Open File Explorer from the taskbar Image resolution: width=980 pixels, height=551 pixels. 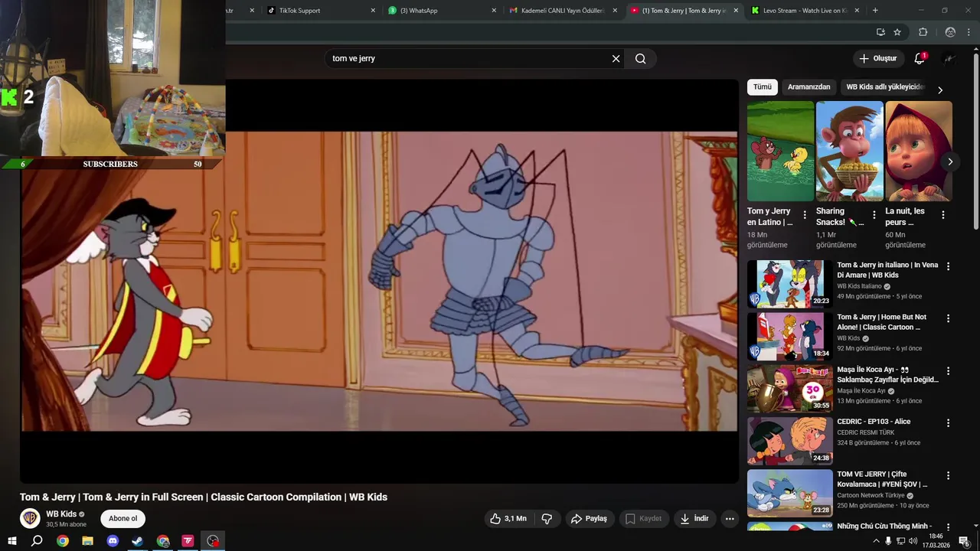87,541
